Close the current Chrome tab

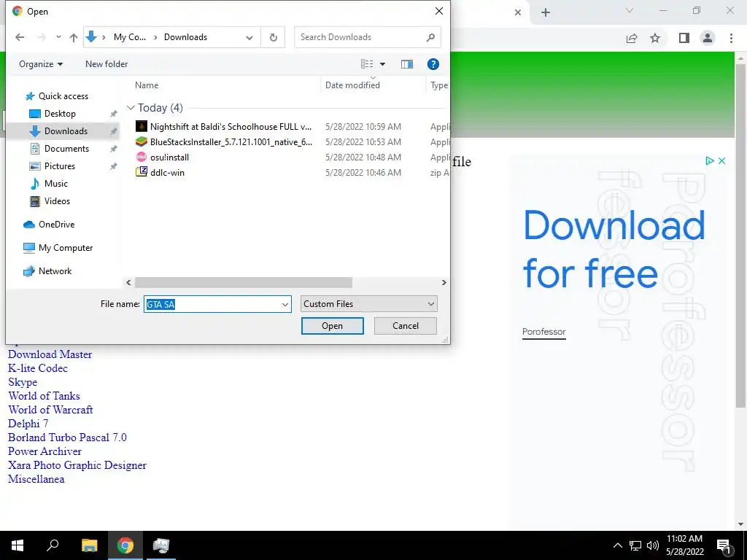click(x=518, y=12)
